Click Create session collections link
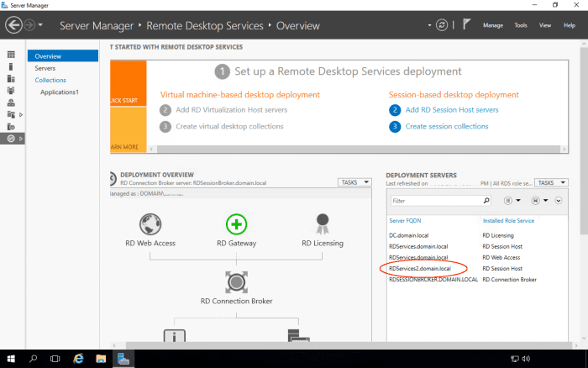This screenshot has width=588, height=368. [447, 126]
